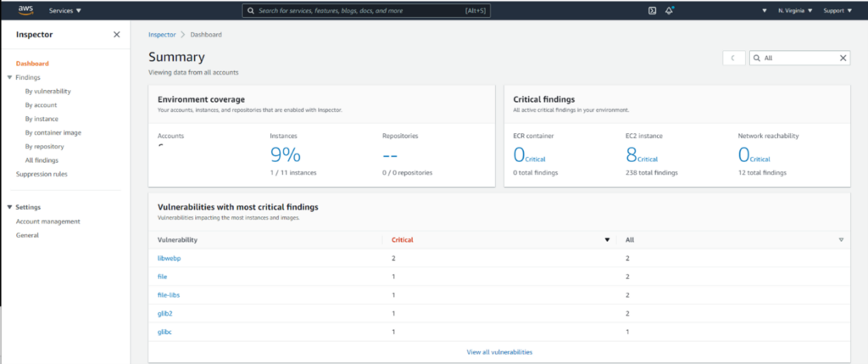This screenshot has width=868, height=364.
Task: Collapse the Settings tree section
Action: pyautogui.click(x=10, y=207)
